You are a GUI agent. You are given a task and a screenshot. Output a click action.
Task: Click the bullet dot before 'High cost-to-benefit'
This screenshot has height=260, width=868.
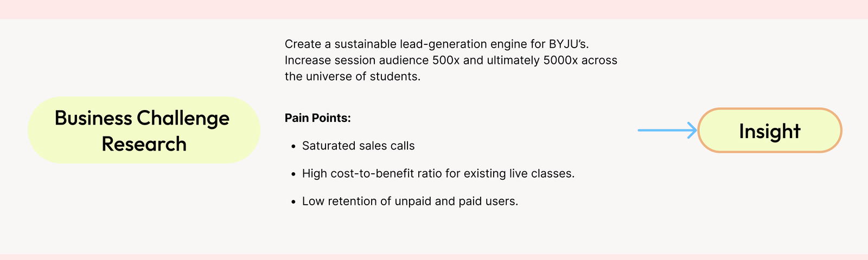point(293,174)
